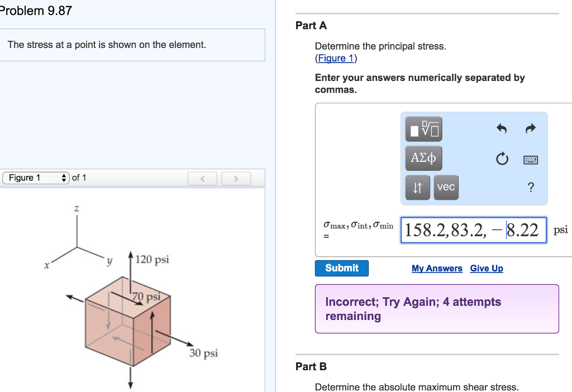
Task: Open the equation editor help
Action: point(530,188)
